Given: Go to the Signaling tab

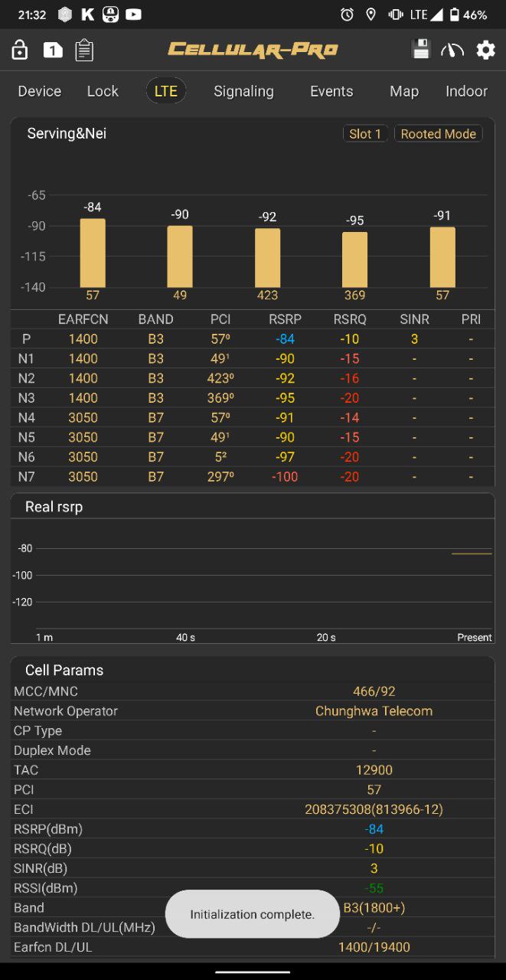Looking at the screenshot, I should pos(243,91).
